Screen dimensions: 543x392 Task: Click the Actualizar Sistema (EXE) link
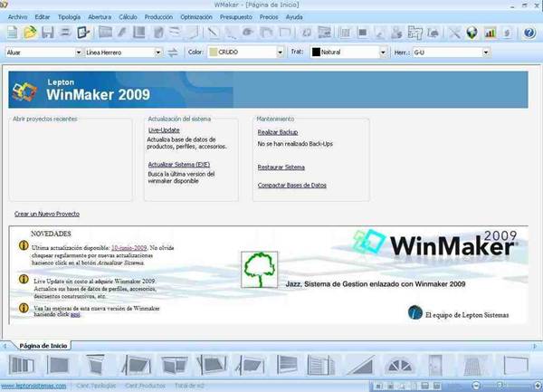pos(179,165)
